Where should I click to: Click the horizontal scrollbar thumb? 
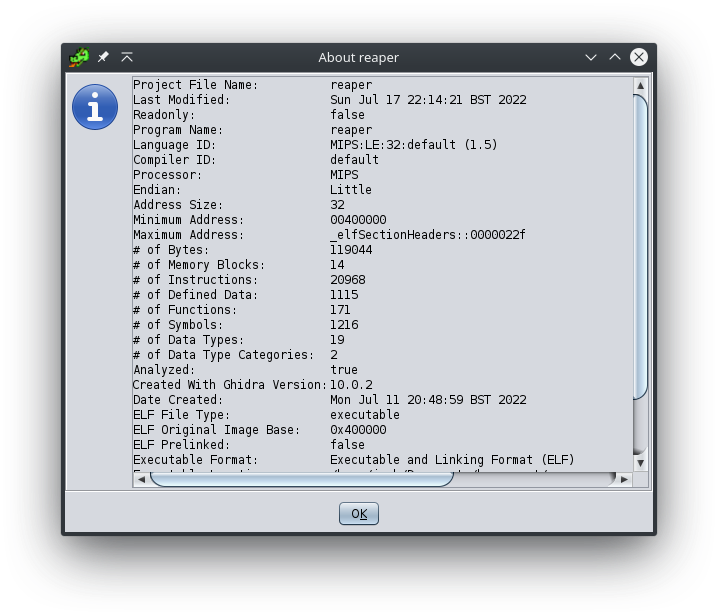[300, 480]
